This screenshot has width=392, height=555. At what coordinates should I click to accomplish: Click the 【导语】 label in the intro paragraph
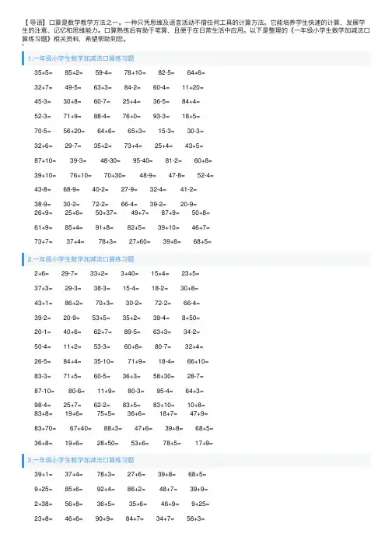pyautogui.click(x=34, y=23)
